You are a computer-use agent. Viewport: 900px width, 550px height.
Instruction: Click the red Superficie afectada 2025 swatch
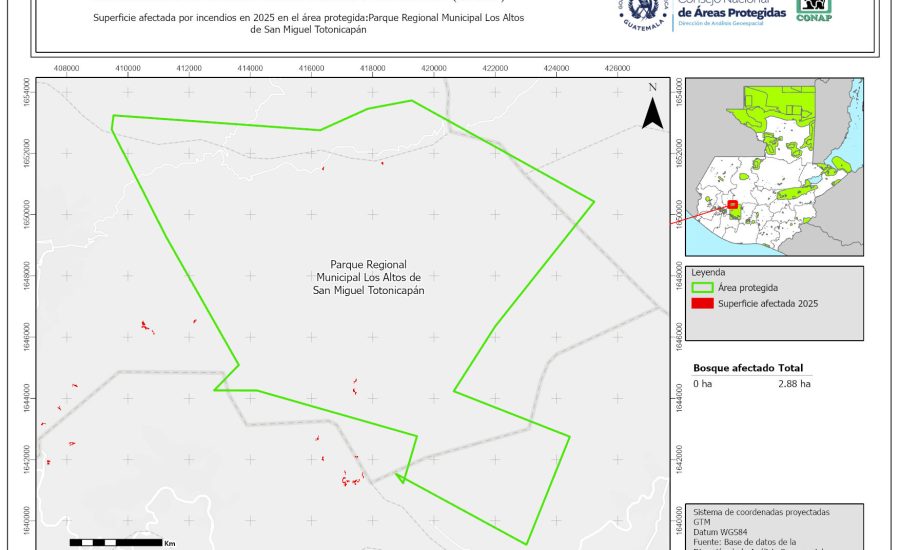pos(702,303)
